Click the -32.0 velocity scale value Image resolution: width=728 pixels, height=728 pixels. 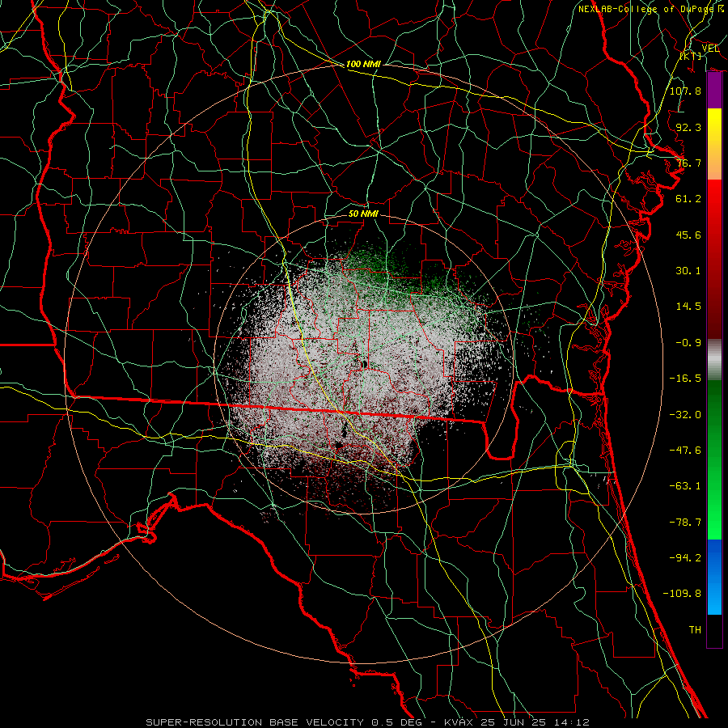tap(685, 415)
